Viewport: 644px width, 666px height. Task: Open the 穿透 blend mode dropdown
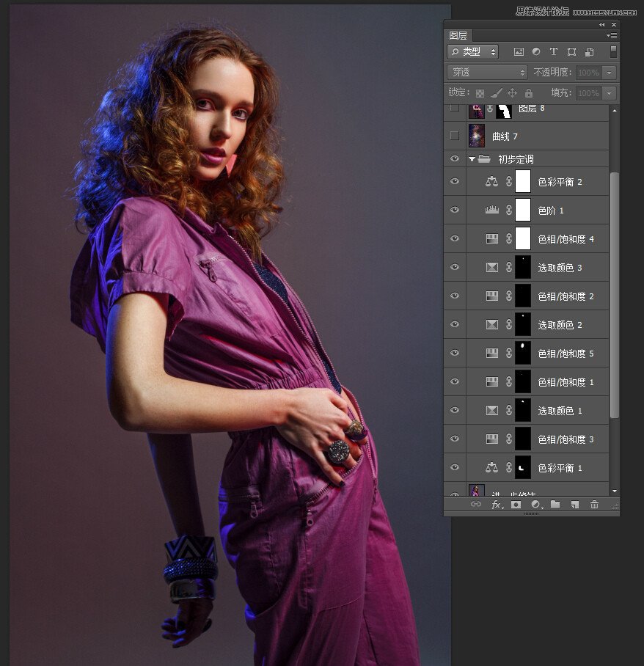[x=488, y=73]
